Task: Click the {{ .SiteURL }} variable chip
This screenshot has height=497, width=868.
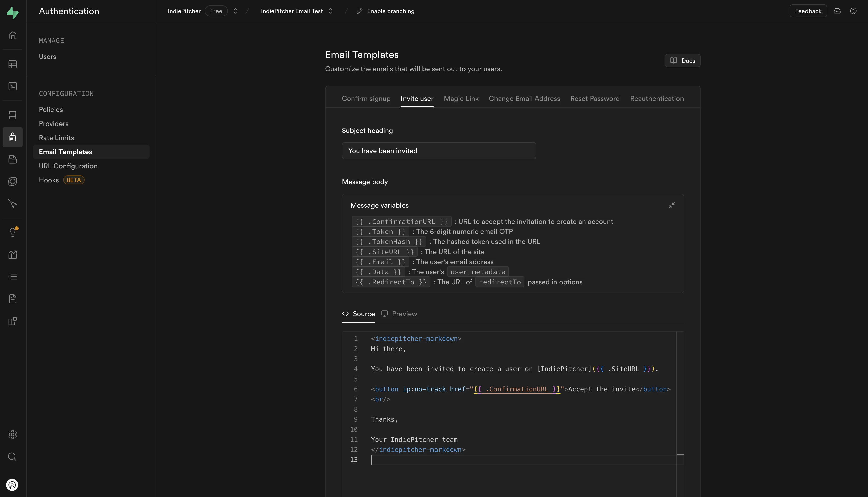Action: click(384, 252)
